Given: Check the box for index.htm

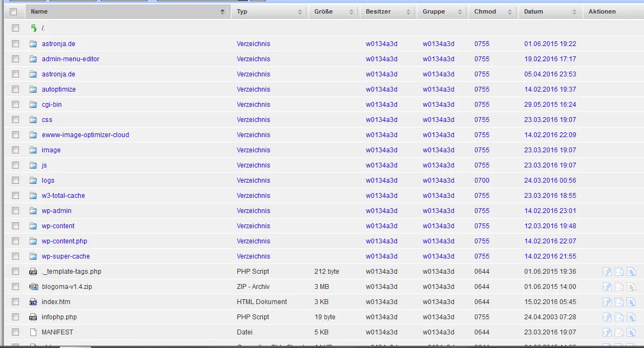Looking at the screenshot, I should click(16, 302).
